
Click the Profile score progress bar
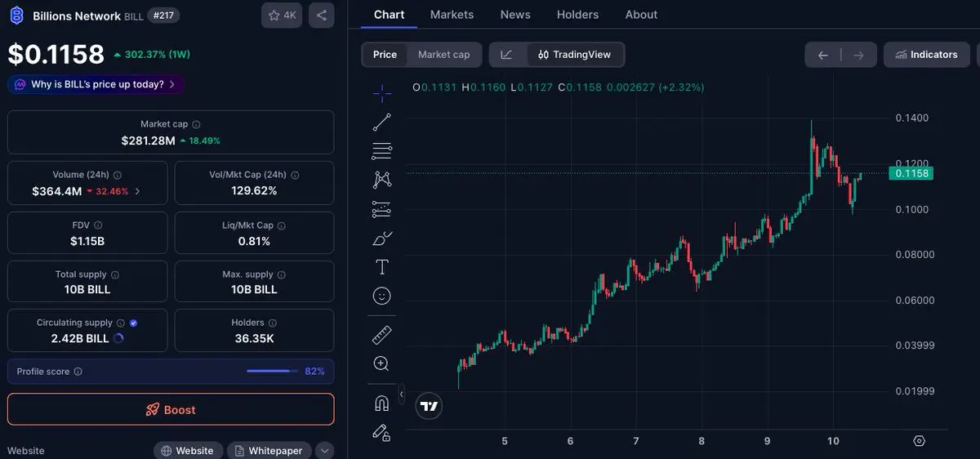[273, 371]
